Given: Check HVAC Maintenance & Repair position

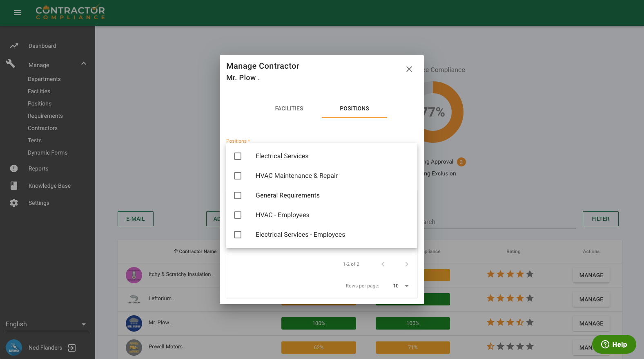Looking at the screenshot, I should point(238,176).
